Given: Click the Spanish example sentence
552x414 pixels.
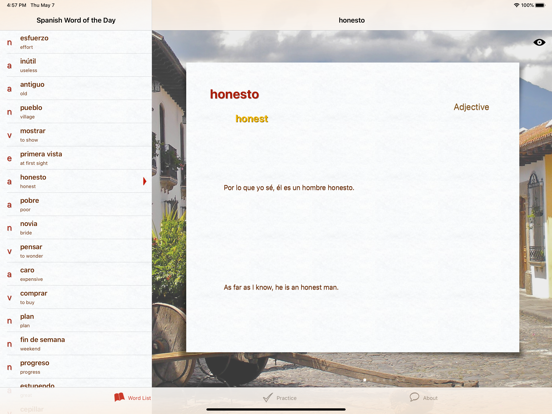Looking at the screenshot, I should click(x=289, y=188).
